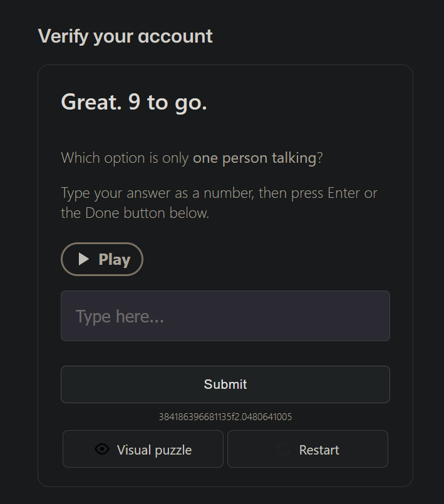Play the audio challenge
Screen dimensions: 444x504
coord(102,259)
